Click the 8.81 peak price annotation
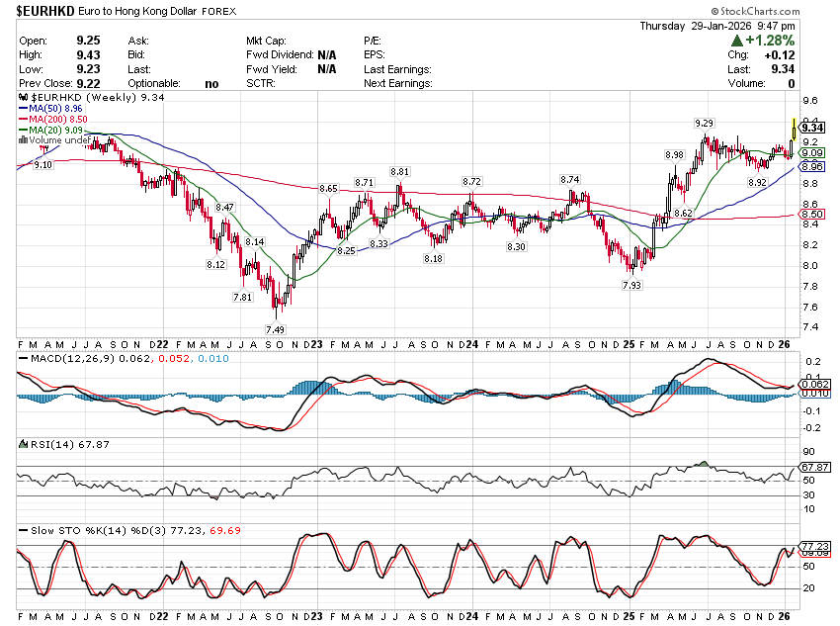Viewport: 840px width, 626px height. click(x=400, y=171)
